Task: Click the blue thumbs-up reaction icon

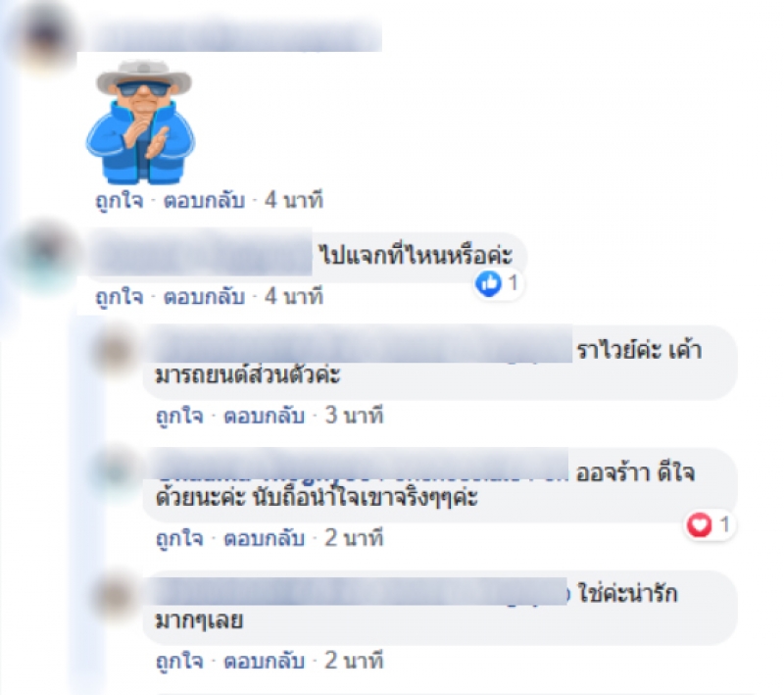Action: 488,283
